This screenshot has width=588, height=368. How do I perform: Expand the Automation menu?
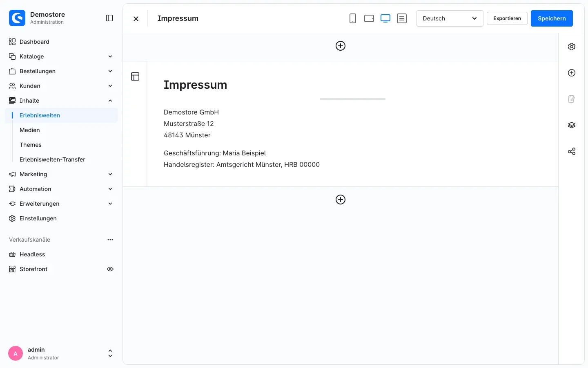point(61,189)
